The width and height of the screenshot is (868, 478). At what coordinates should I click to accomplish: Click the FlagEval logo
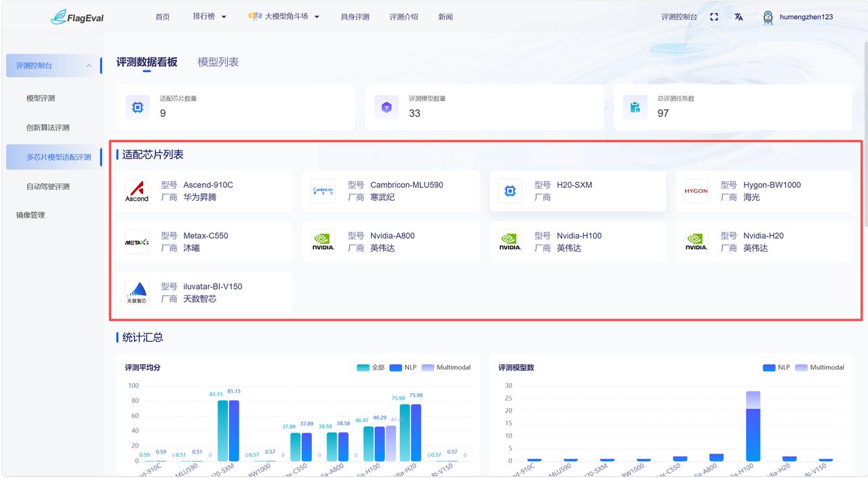77,17
